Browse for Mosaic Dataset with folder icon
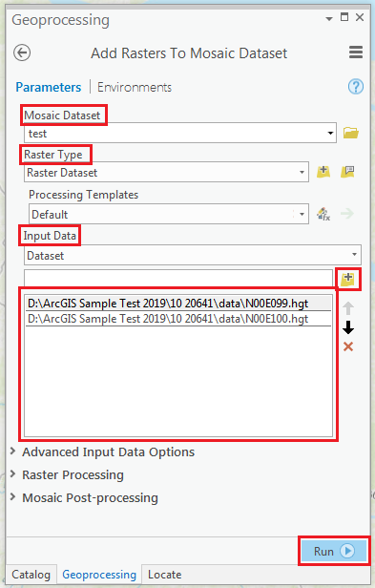 (350, 133)
